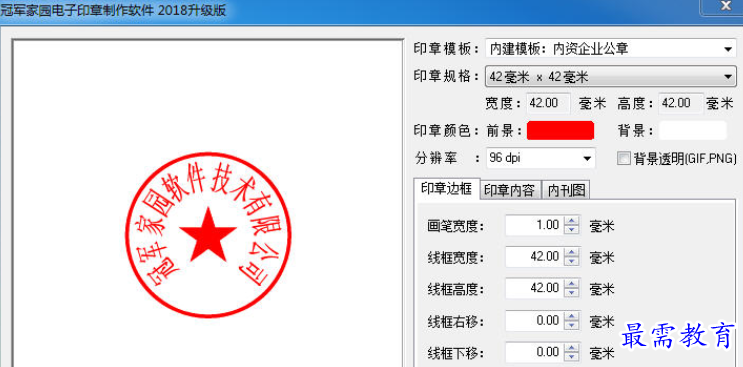Click the red 前景 foreground color swatch
Viewport: 743px width, 367px height.
(560, 130)
